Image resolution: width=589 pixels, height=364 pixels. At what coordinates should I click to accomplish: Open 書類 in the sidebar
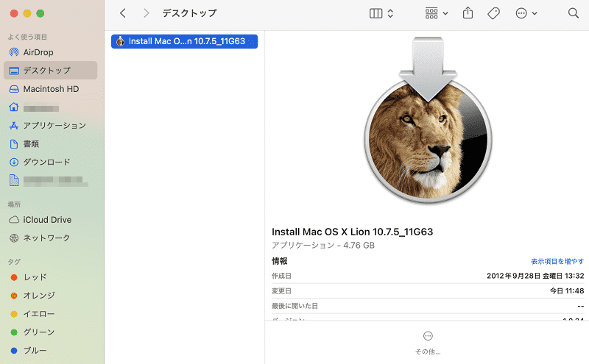click(x=50, y=143)
